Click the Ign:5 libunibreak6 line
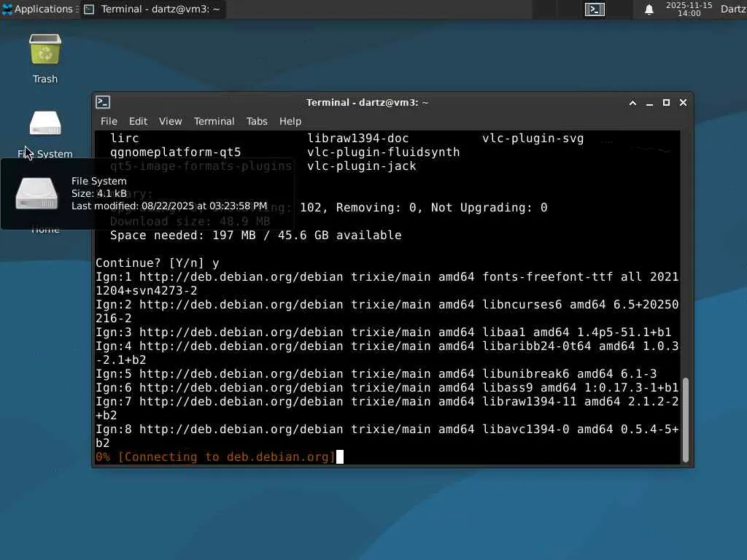 click(x=376, y=374)
